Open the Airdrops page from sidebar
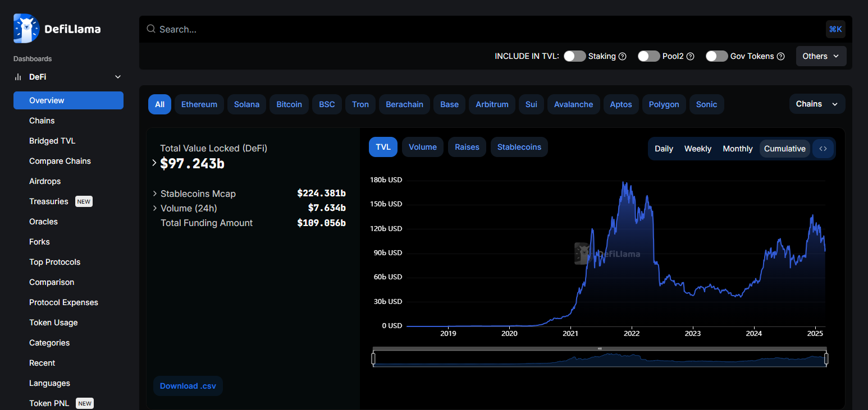Viewport: 868px width, 410px height. pyautogui.click(x=45, y=181)
